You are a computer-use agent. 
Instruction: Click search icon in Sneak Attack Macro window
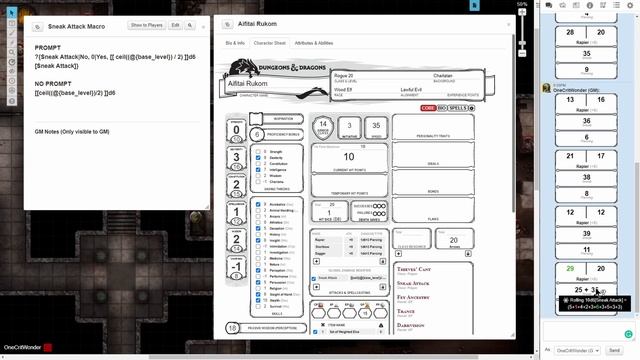point(190,25)
